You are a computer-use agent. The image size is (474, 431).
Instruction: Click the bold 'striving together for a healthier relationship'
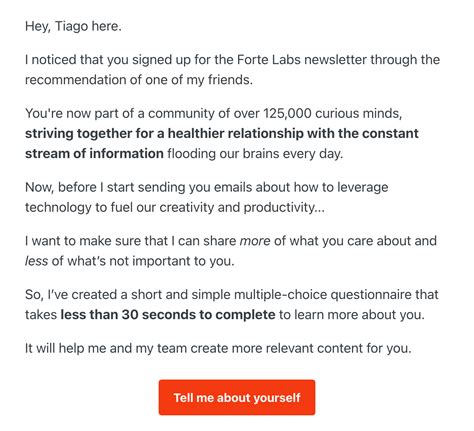click(x=164, y=133)
